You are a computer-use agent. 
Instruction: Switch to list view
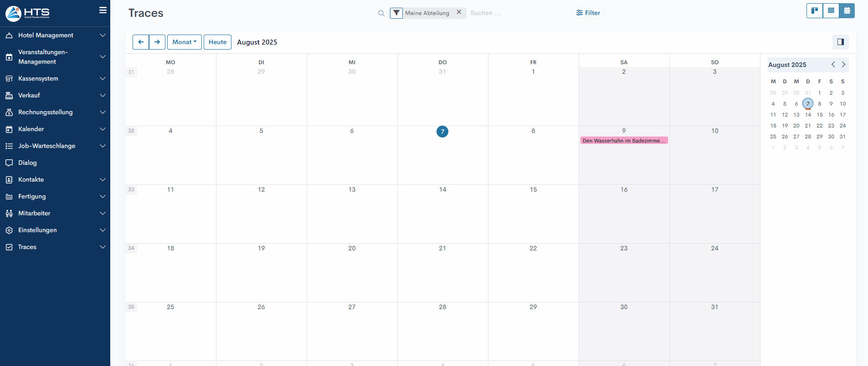point(831,11)
